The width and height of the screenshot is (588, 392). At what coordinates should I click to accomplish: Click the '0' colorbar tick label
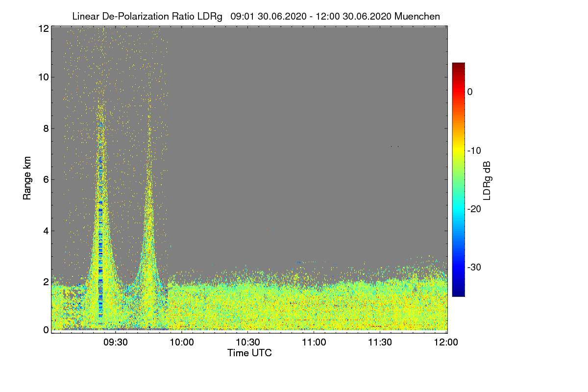(470, 92)
